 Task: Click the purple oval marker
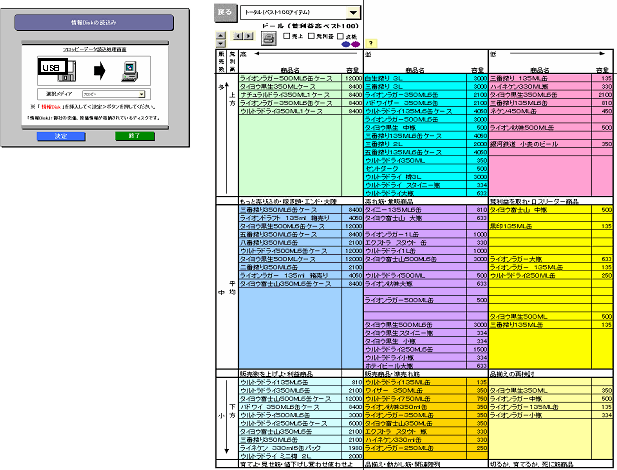[355, 44]
